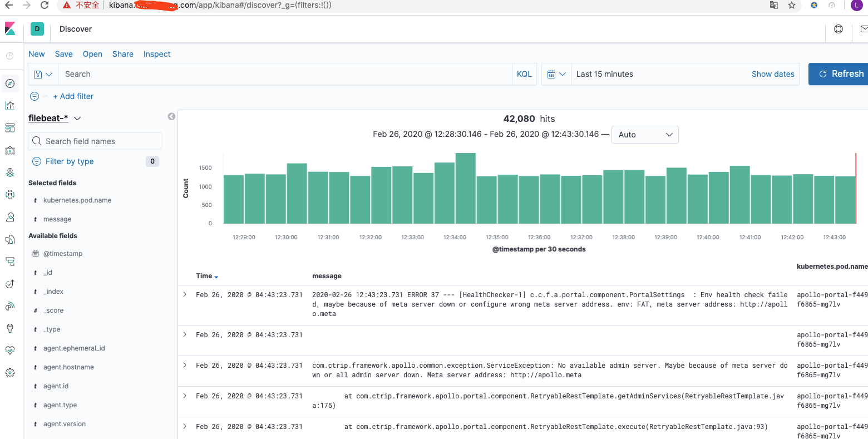Open the Auto interval dropdown

645,135
